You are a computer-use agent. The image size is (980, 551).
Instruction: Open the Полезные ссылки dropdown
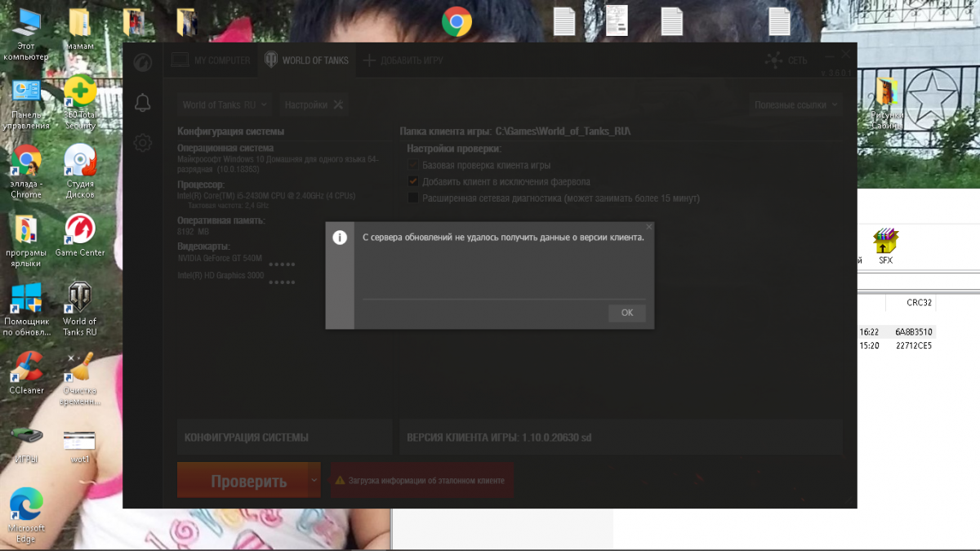point(796,104)
